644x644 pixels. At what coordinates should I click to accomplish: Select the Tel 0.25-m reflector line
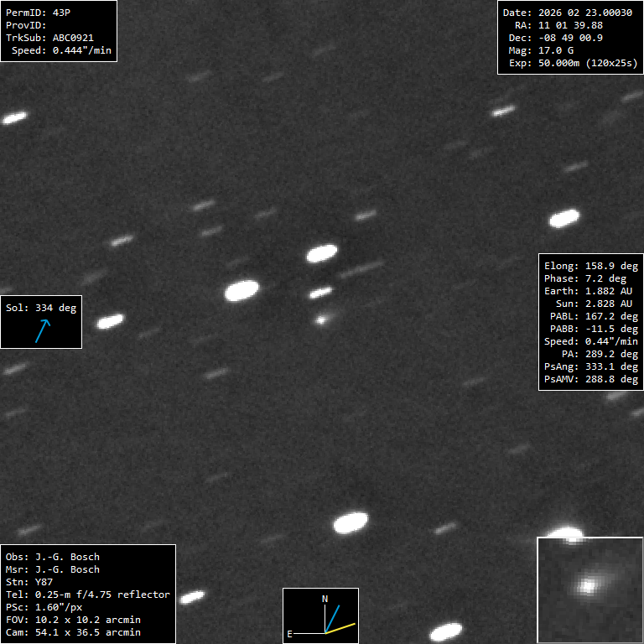click(x=87, y=595)
